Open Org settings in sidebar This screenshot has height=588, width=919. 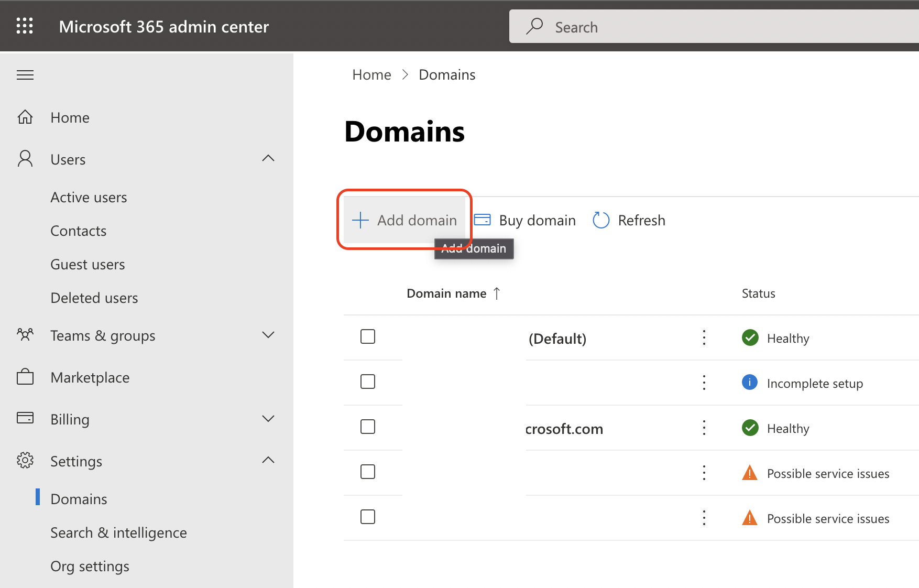pyautogui.click(x=90, y=567)
